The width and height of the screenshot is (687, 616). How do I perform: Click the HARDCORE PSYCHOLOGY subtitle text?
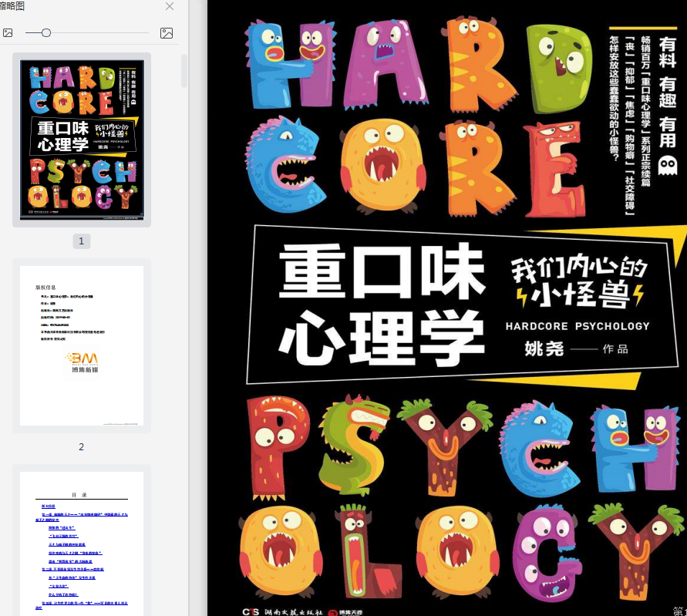coord(578,326)
